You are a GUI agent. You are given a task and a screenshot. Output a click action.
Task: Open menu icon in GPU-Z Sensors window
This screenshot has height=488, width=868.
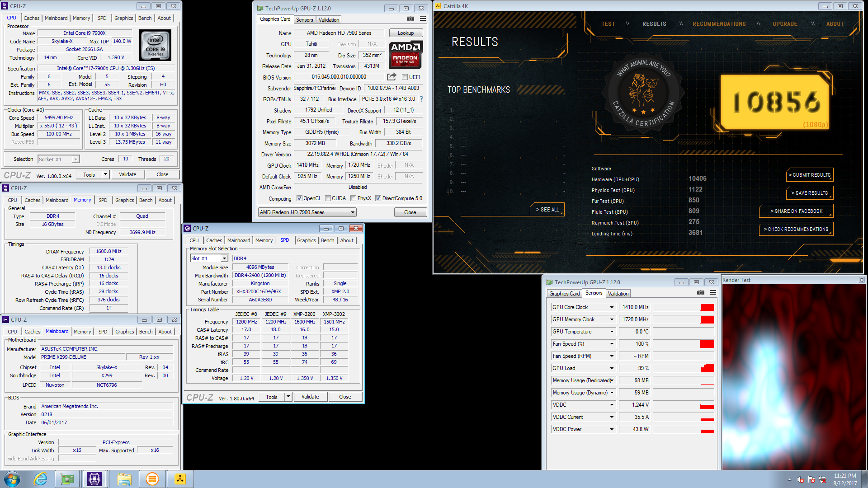713,293
